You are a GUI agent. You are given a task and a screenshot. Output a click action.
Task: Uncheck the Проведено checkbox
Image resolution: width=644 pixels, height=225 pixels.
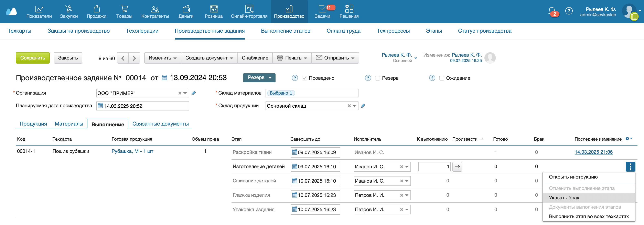point(305,78)
